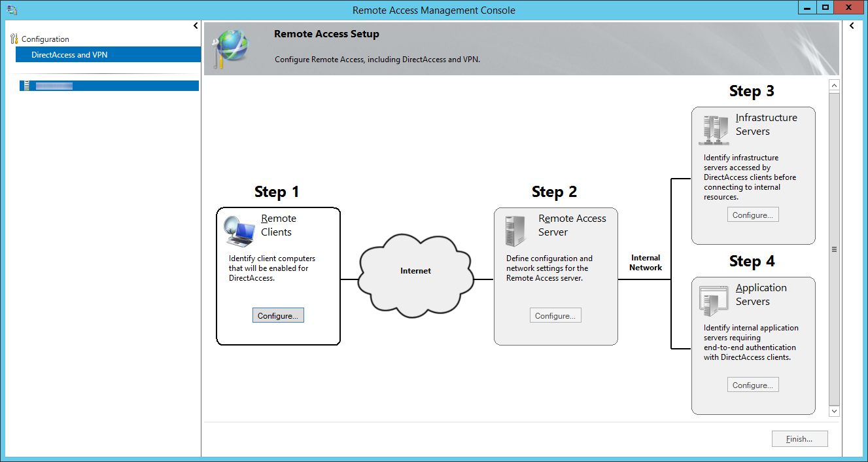The width and height of the screenshot is (868, 462).
Task: Click the 'Define configuration and network settings' text
Action: [x=549, y=268]
